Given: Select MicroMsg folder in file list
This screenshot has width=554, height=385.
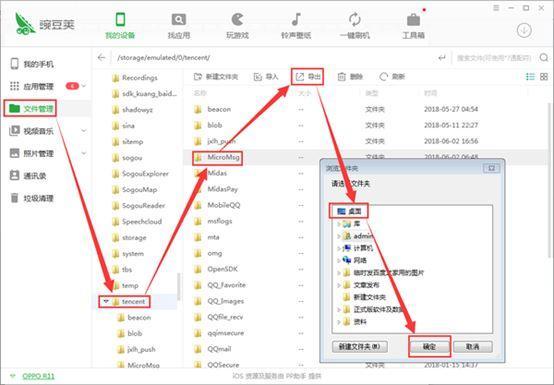Looking at the screenshot, I should [x=217, y=157].
